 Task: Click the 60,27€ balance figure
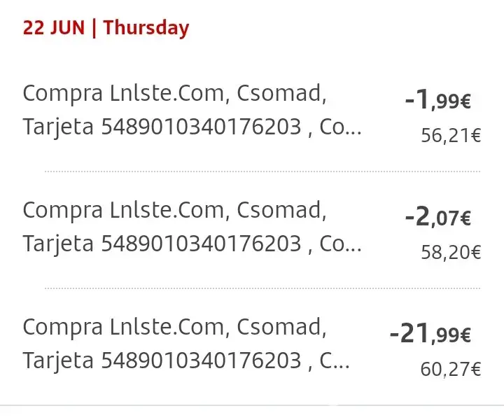click(450, 369)
